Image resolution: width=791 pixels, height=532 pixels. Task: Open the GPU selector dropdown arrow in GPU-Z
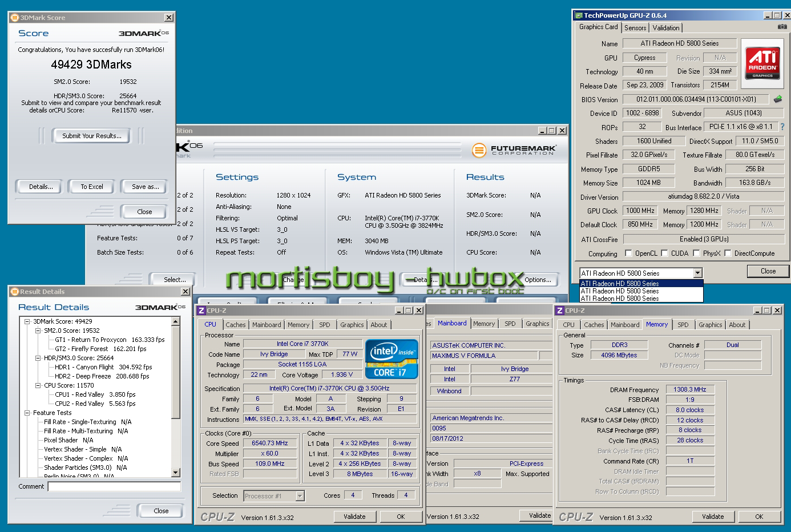coord(697,273)
